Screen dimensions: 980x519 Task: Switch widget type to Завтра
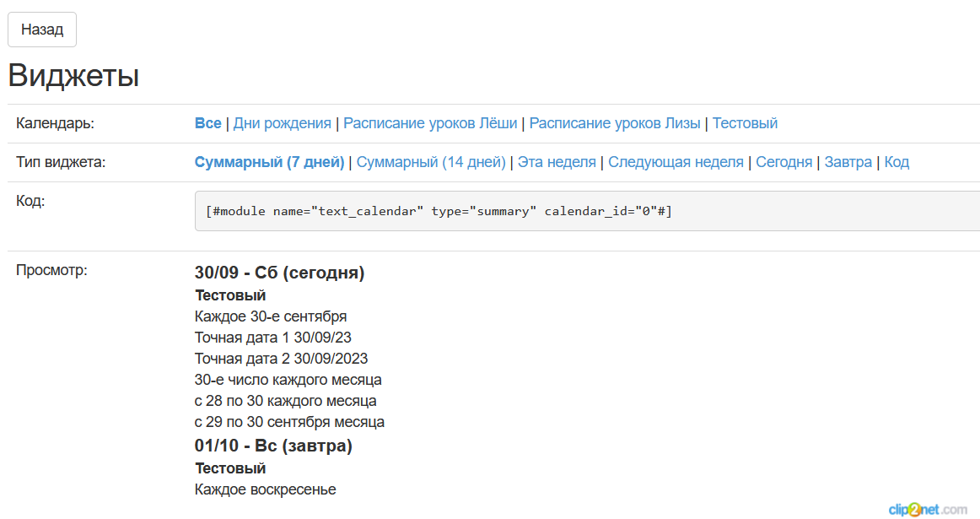(848, 162)
